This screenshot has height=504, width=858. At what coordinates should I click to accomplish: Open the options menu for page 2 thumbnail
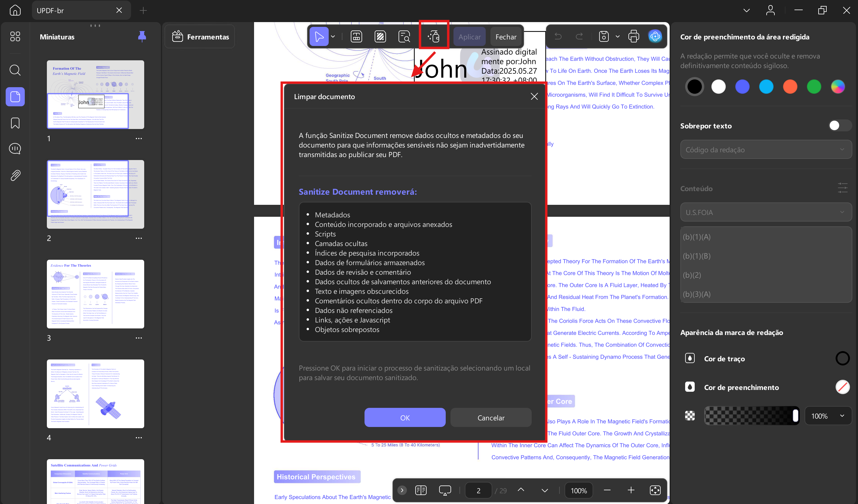[x=139, y=238]
